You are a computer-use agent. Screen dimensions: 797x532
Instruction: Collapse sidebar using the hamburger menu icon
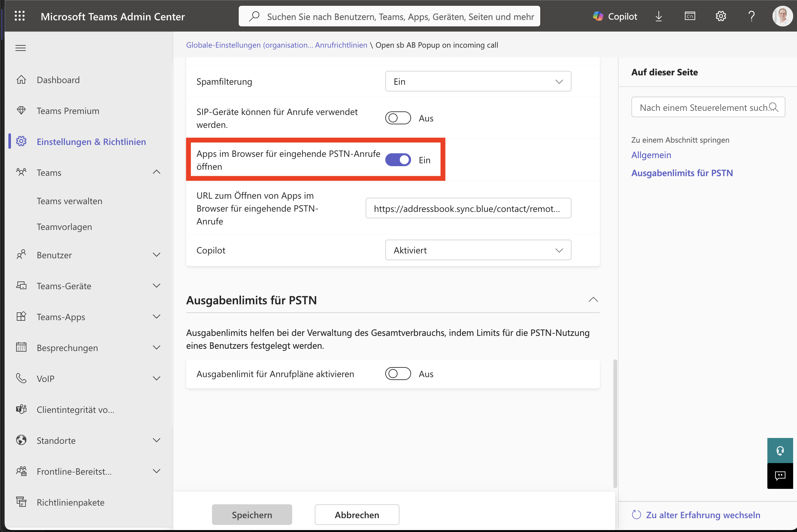[x=21, y=48]
